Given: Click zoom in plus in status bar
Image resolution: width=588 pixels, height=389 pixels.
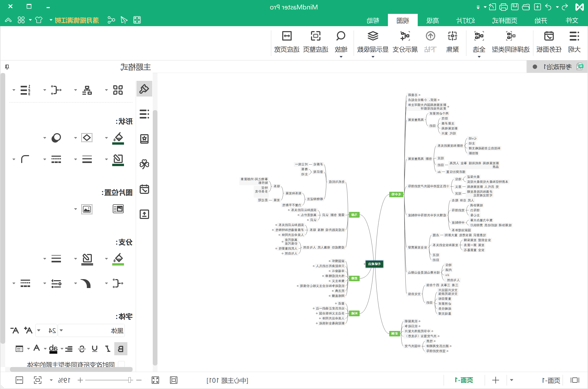Looking at the screenshot, I should click(x=80, y=380).
